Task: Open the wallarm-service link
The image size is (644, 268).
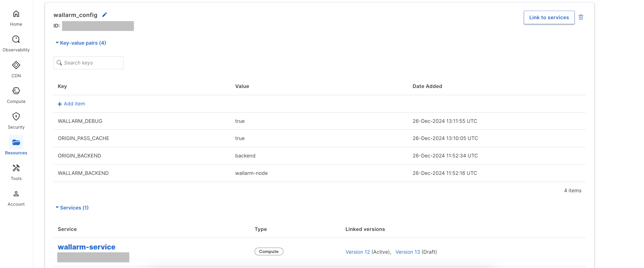Action: click(87, 247)
